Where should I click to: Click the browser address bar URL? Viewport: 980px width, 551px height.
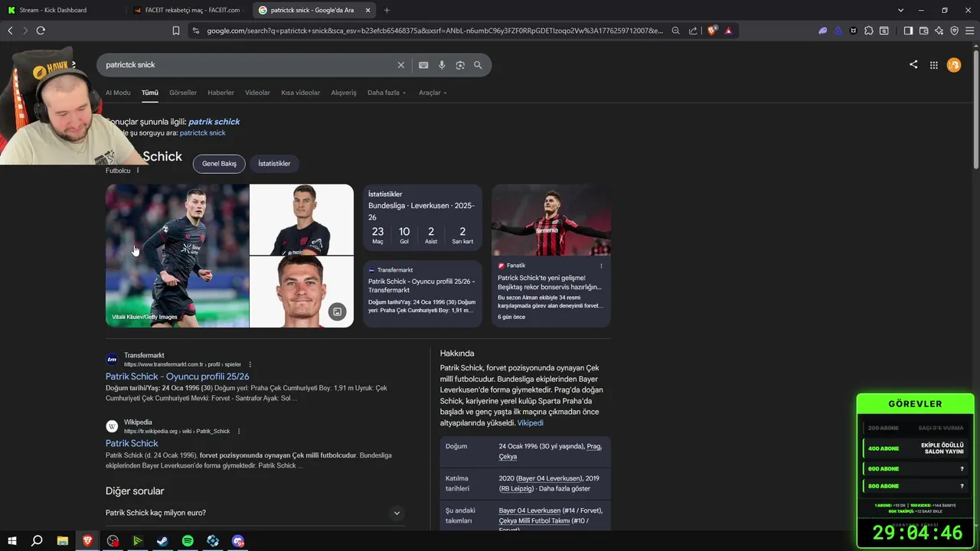(435, 31)
